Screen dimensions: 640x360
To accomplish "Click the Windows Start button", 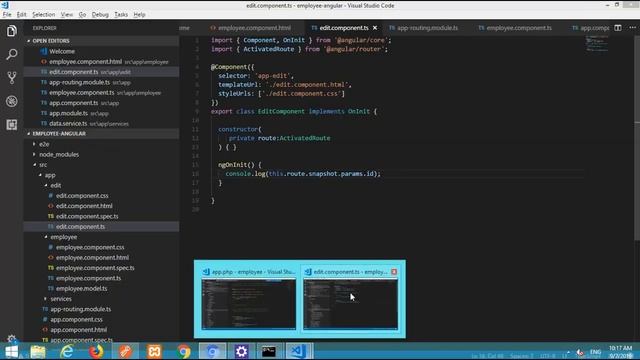I will point(11,351).
